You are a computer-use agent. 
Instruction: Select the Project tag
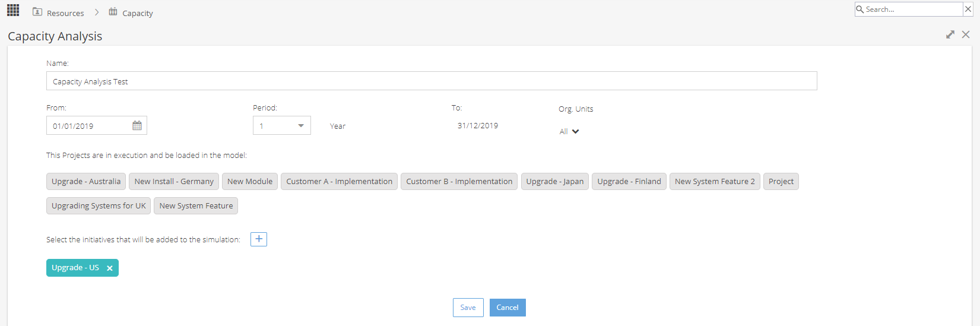click(x=781, y=182)
